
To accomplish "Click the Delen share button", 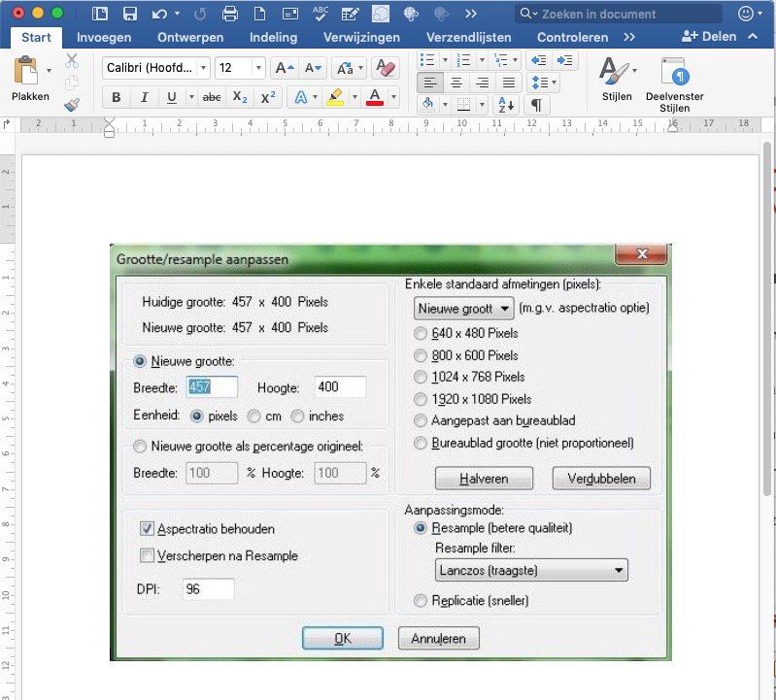I will point(712,37).
